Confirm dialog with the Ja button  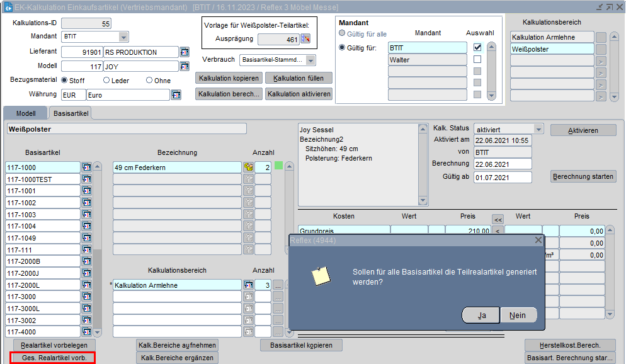pos(481,316)
